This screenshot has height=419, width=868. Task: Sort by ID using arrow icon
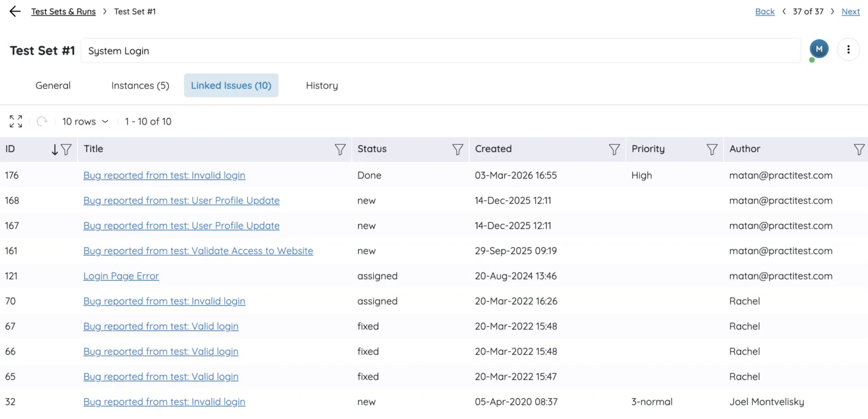55,149
